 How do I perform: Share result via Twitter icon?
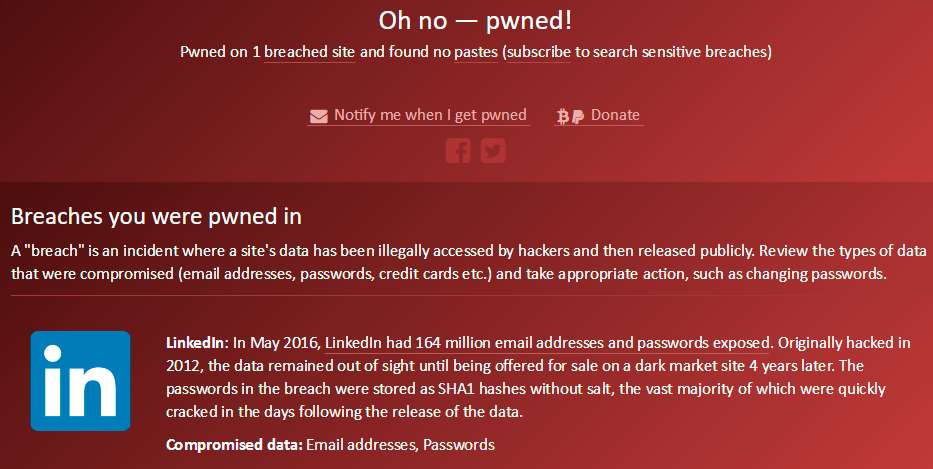pos(493,151)
